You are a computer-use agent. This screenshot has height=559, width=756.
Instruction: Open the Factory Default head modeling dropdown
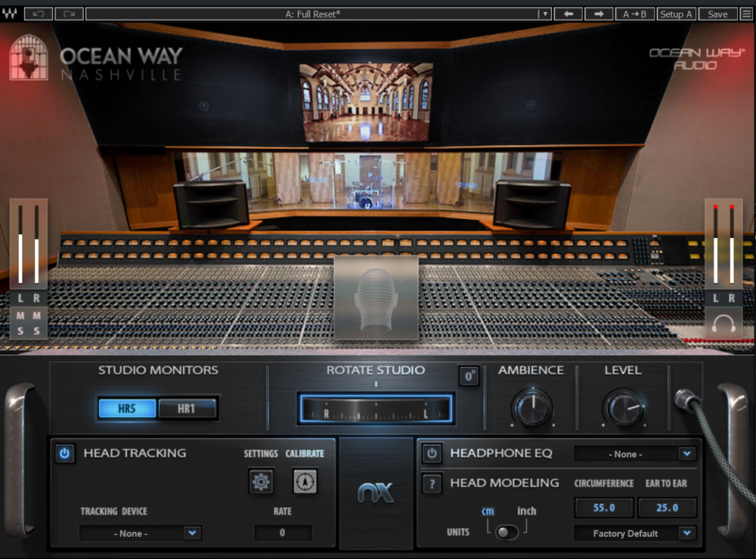(635, 533)
